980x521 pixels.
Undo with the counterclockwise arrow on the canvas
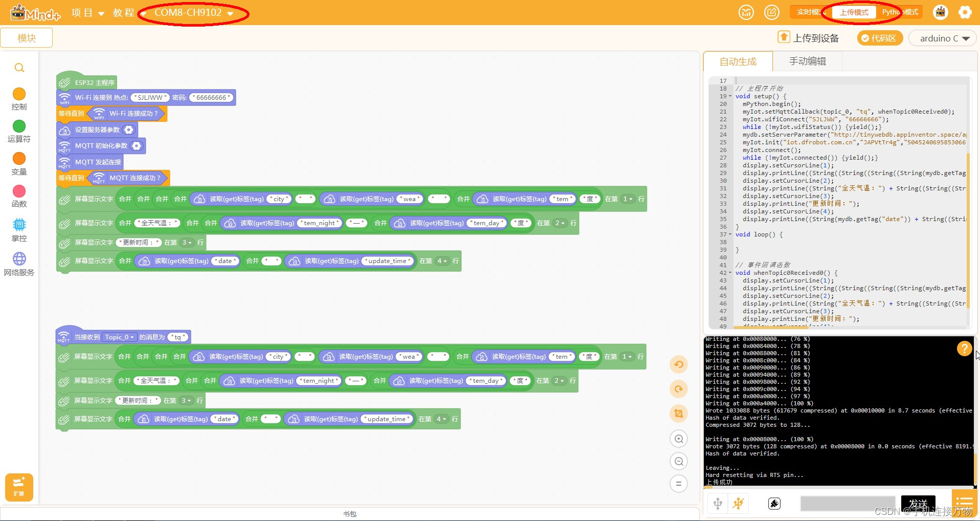[679, 364]
